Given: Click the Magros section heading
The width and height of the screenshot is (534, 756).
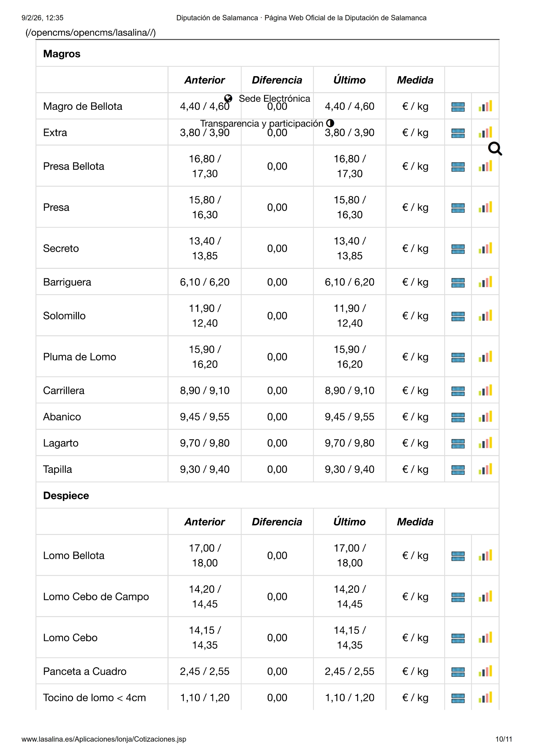Looking at the screenshot, I should coord(62,54).
